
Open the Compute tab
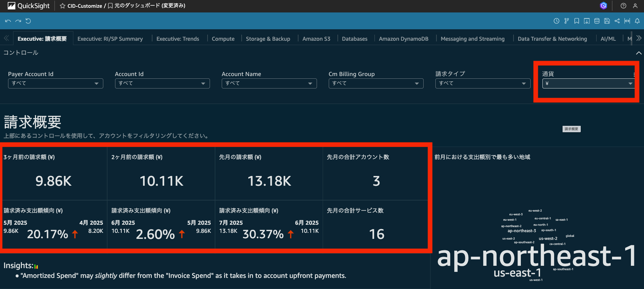point(223,39)
